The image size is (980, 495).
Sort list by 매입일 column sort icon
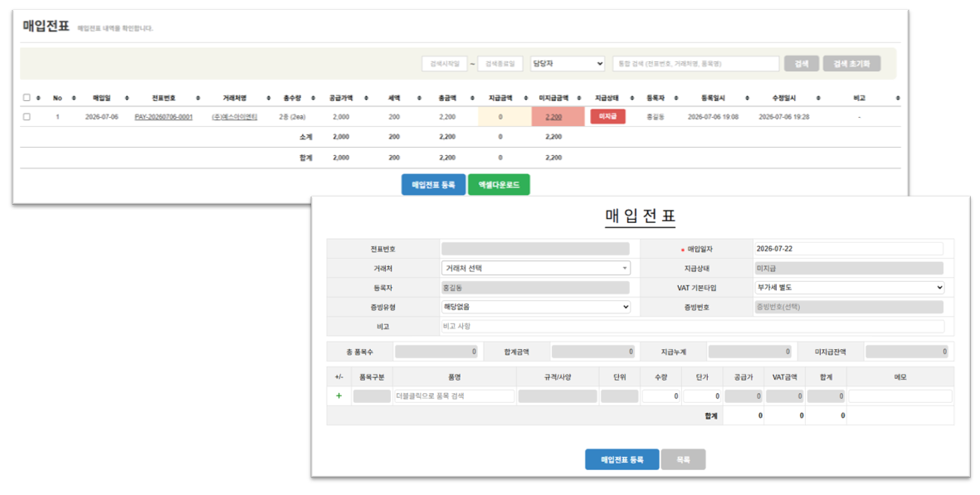coord(127,98)
